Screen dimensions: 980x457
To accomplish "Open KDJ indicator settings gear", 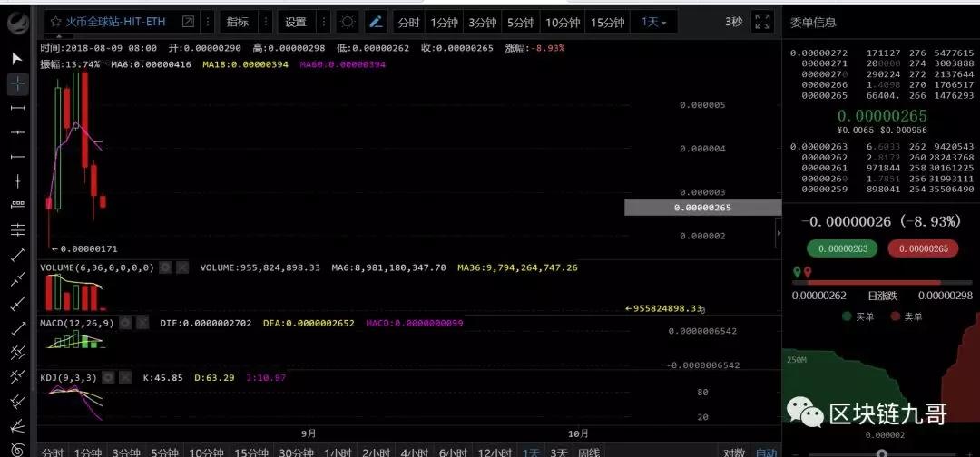I will point(108,377).
